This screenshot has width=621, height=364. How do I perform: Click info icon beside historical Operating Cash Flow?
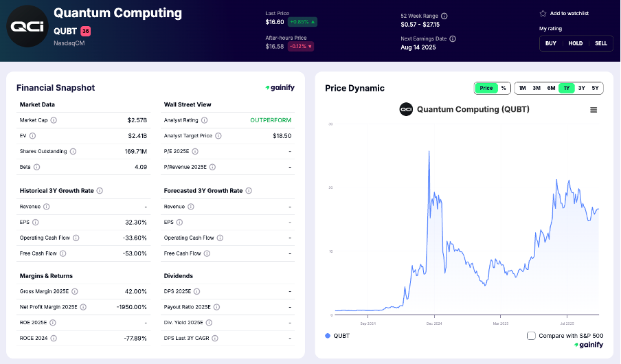pos(76,238)
